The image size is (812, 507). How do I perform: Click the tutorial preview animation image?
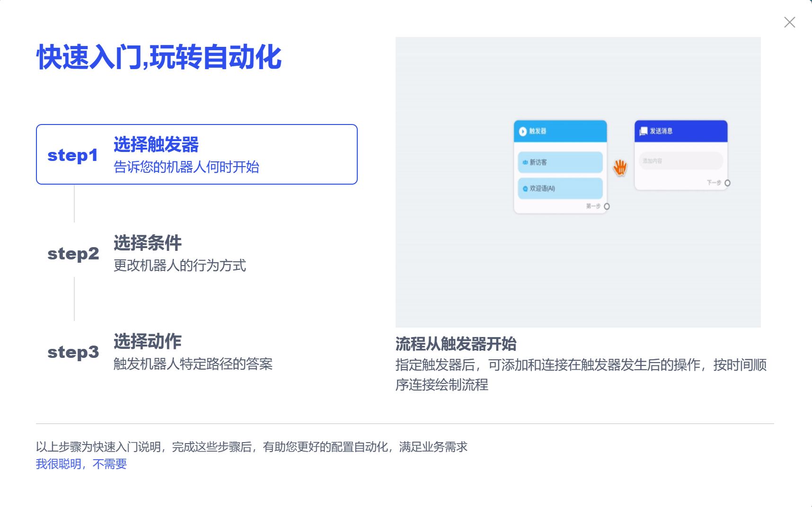point(578,182)
